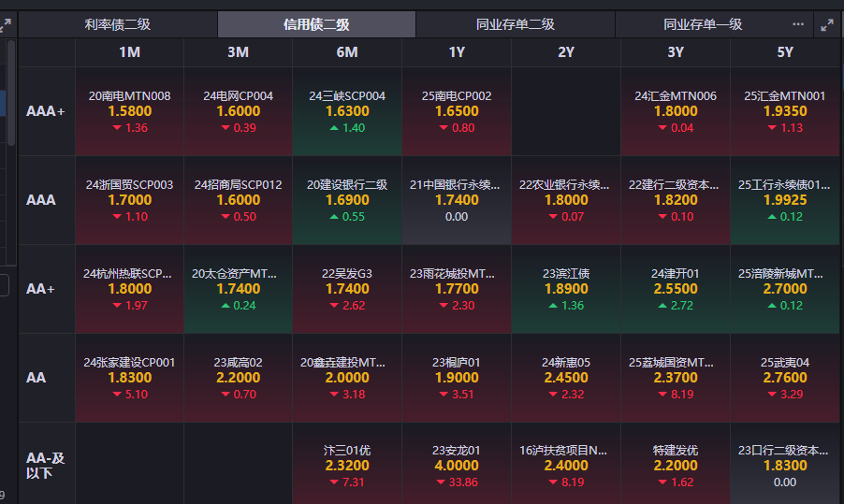Open bond 23桐庐01 cell
This screenshot has width=844, height=504.
(x=457, y=378)
